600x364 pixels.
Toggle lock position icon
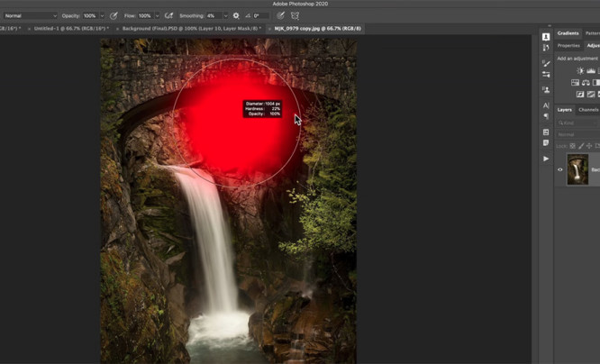(x=589, y=146)
